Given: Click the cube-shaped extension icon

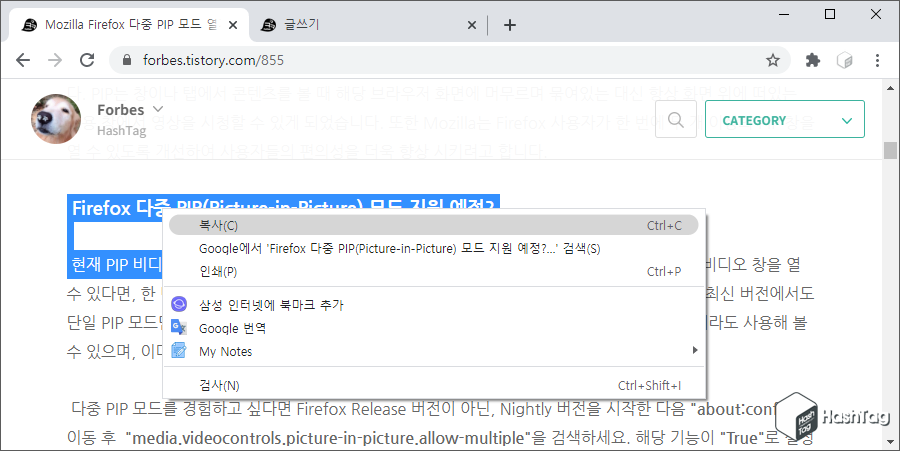Looking at the screenshot, I should [844, 60].
